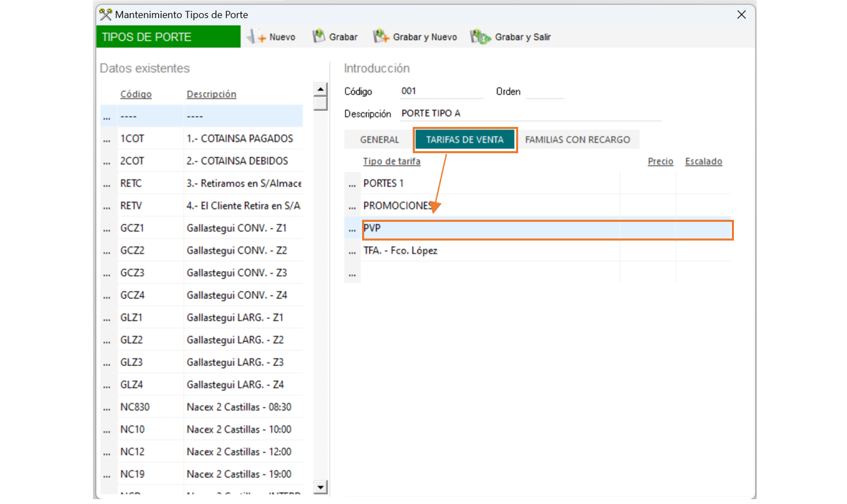The width and height of the screenshot is (847, 504).
Task: Click ellipsis button beside PVP tariff
Action: 352,229
